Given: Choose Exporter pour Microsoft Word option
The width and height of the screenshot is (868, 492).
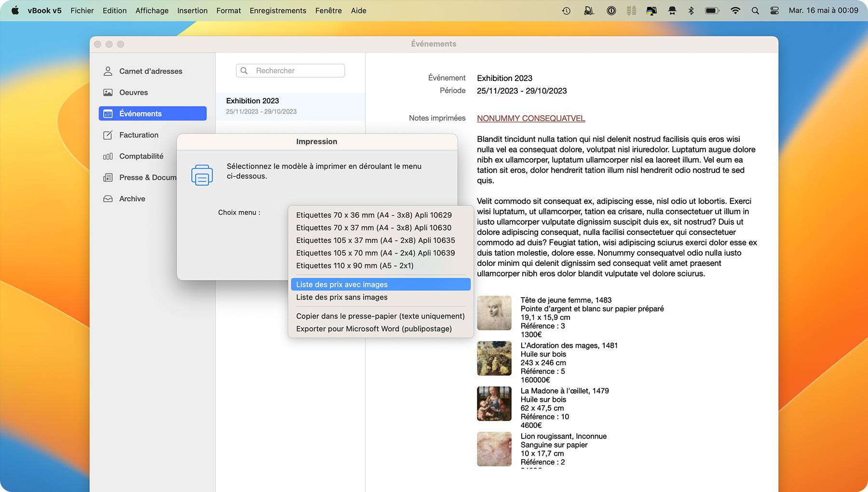Looking at the screenshot, I should click(380, 329).
